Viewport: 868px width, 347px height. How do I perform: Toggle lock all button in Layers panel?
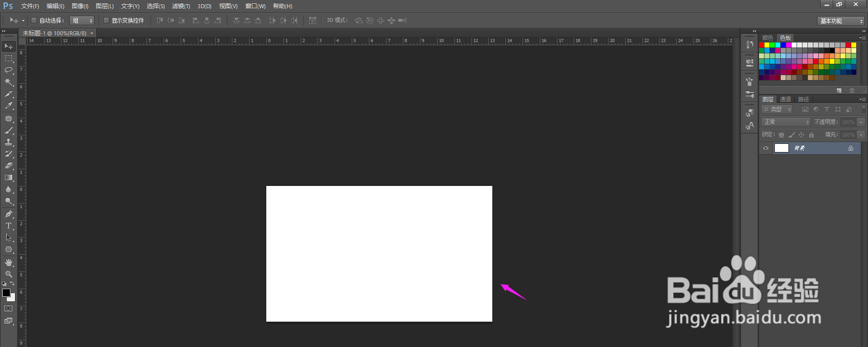click(811, 135)
